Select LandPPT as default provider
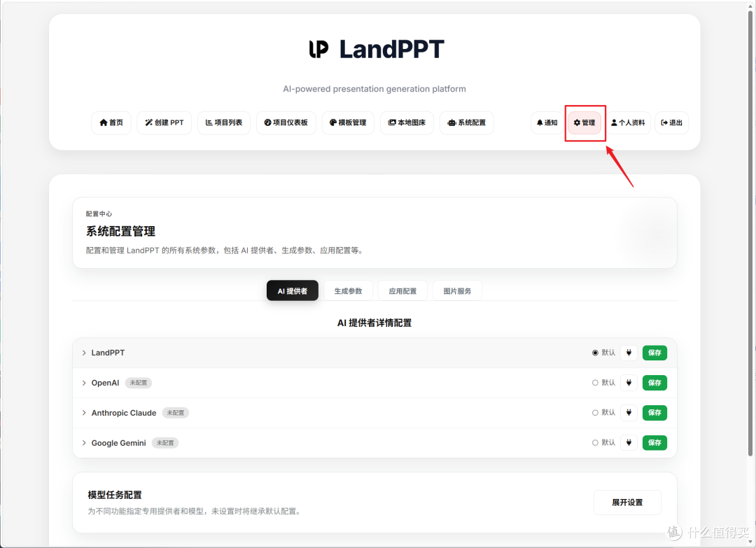The image size is (756, 548). click(x=595, y=353)
